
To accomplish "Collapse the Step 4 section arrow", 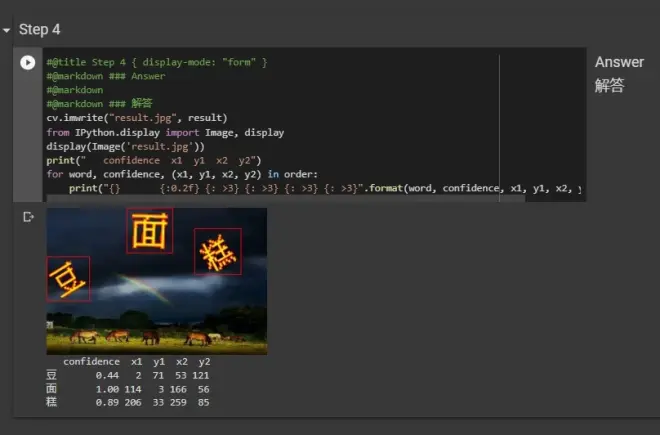I will pyautogui.click(x=6, y=30).
